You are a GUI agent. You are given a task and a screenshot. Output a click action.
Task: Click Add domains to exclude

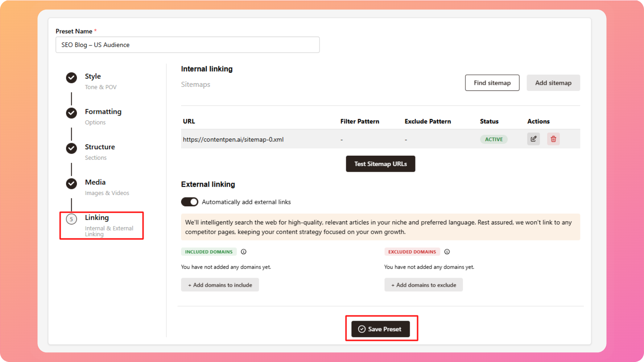[x=423, y=285]
